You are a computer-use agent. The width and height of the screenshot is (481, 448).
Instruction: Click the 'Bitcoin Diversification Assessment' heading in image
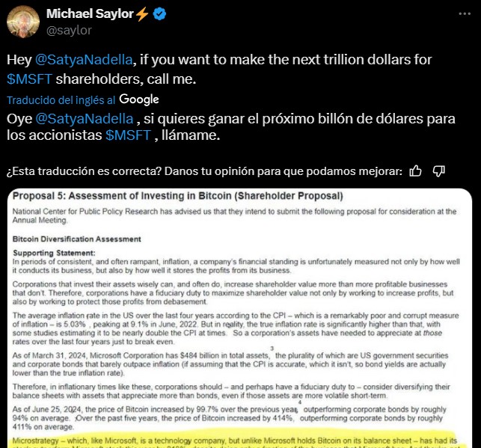pyautogui.click(x=77, y=239)
